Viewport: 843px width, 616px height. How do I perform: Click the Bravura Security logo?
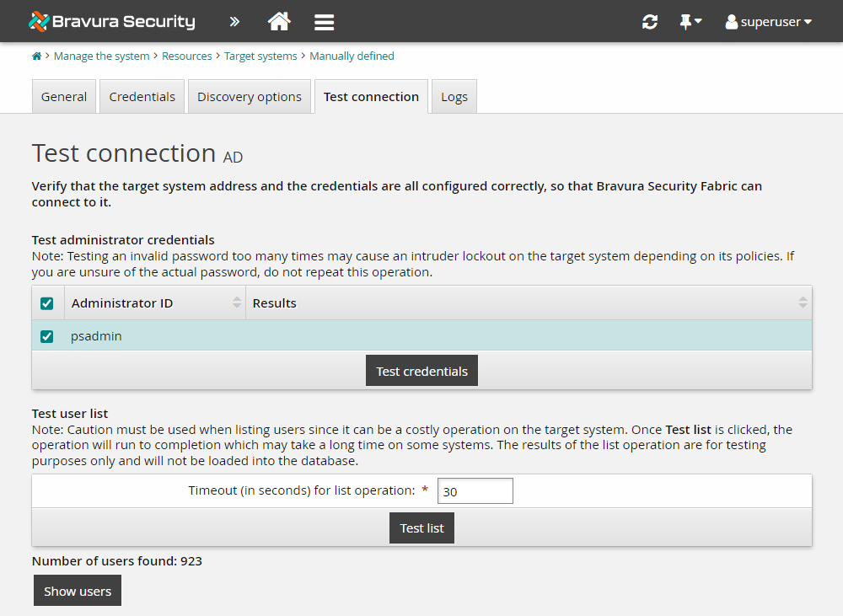pyautogui.click(x=111, y=21)
